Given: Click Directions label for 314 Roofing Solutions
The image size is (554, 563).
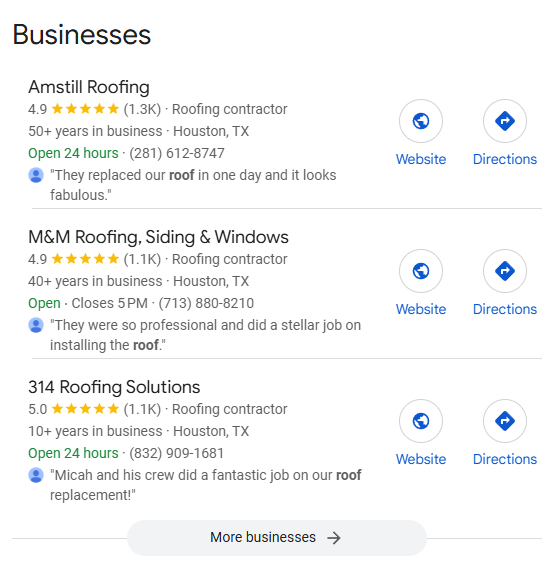Looking at the screenshot, I should [x=505, y=459].
